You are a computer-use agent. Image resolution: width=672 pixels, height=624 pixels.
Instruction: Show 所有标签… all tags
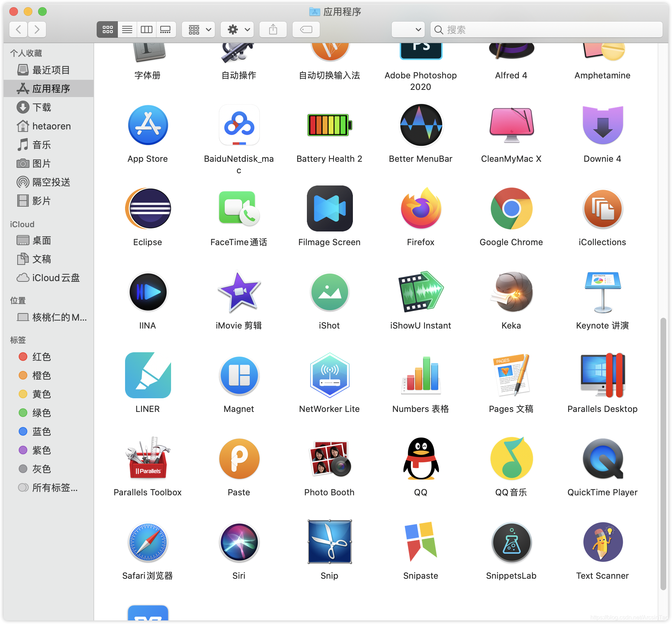[x=49, y=487]
